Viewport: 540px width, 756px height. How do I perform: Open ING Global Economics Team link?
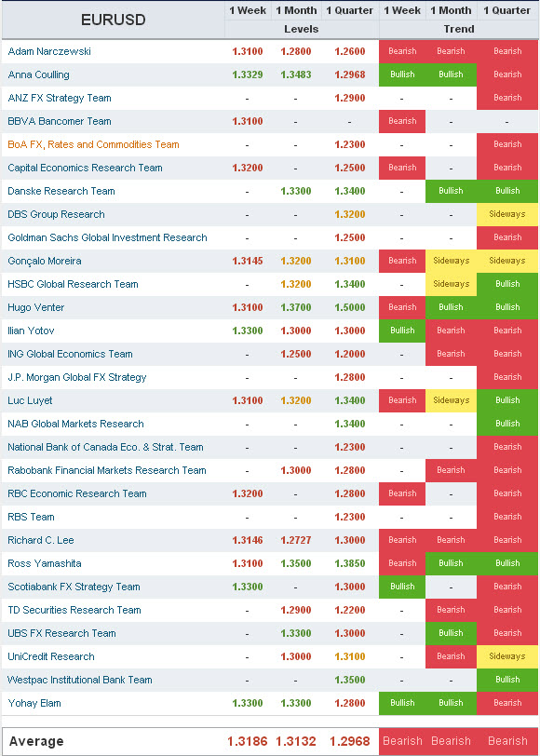pos(70,354)
